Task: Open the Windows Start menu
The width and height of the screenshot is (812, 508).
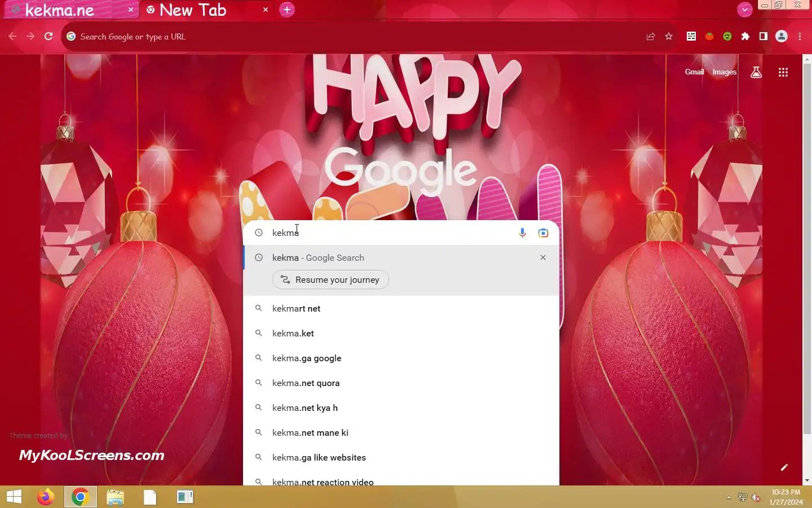Action: pos(14,497)
